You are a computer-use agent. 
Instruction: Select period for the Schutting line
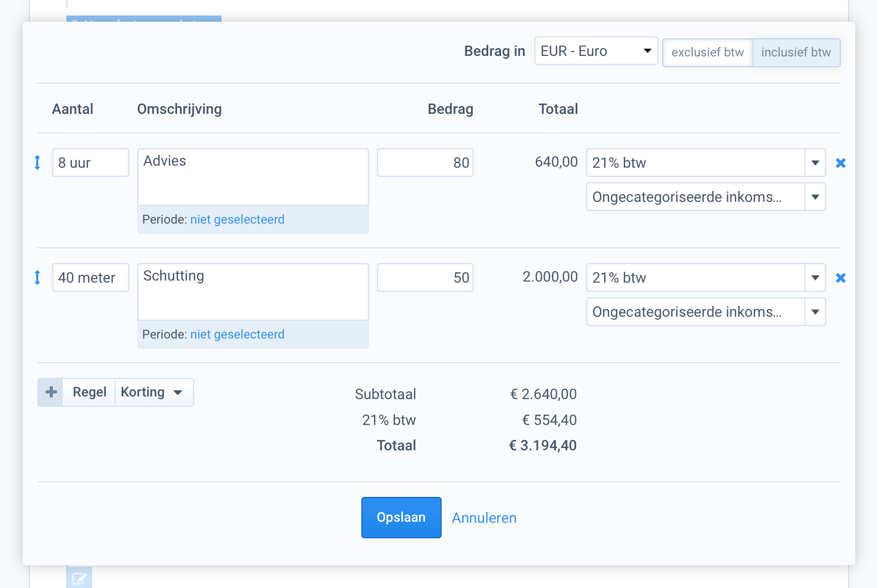(237, 335)
